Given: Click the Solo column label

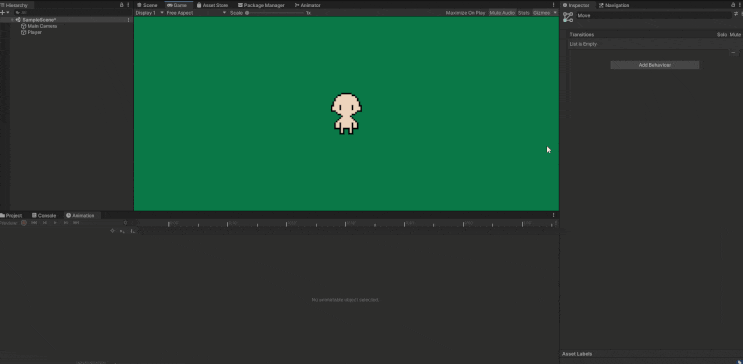Looking at the screenshot, I should pyautogui.click(x=722, y=35).
